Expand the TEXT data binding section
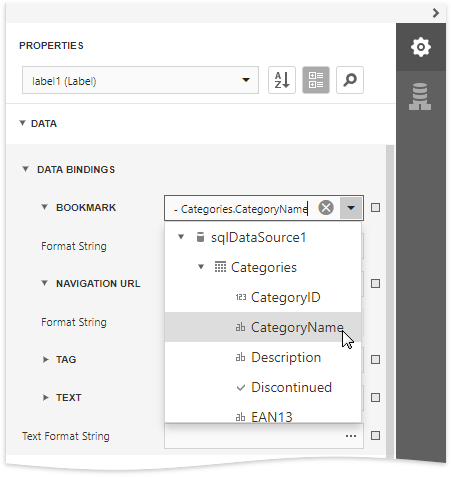Screen dimensions: 451x477 coord(45,397)
